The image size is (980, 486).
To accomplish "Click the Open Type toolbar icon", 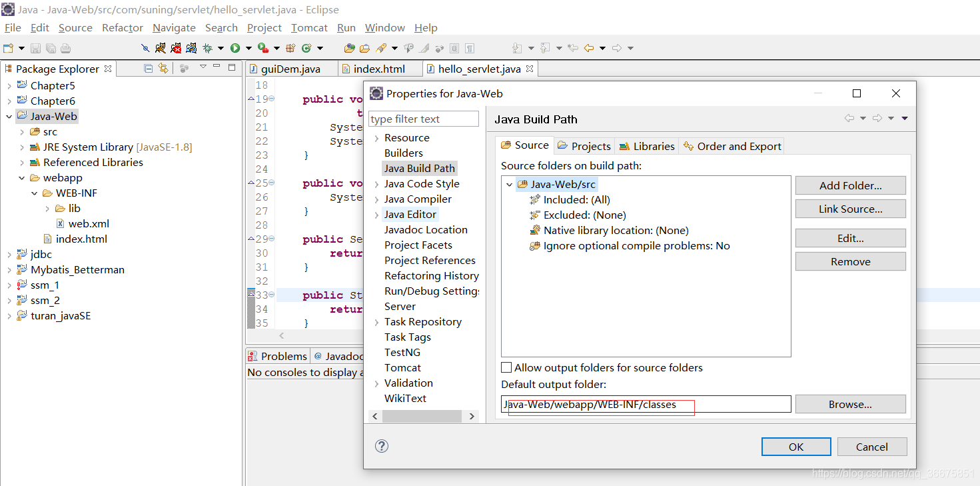I will pos(349,48).
